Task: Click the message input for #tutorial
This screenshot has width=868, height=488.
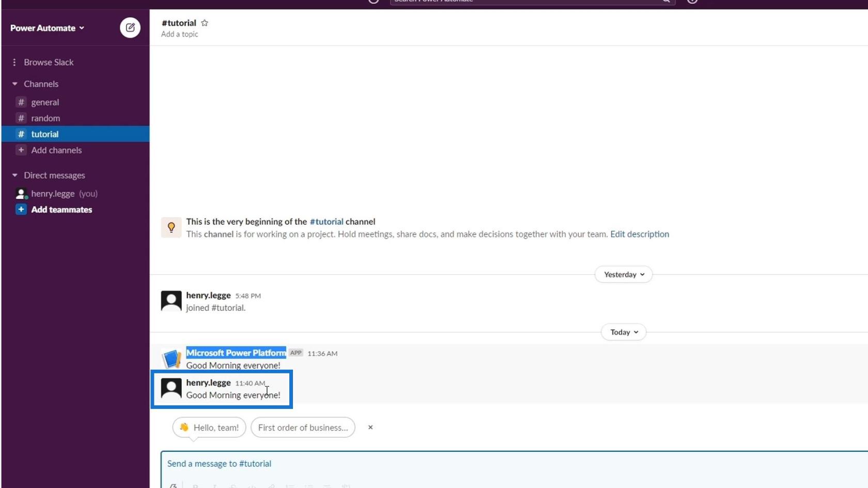Action: (x=514, y=464)
